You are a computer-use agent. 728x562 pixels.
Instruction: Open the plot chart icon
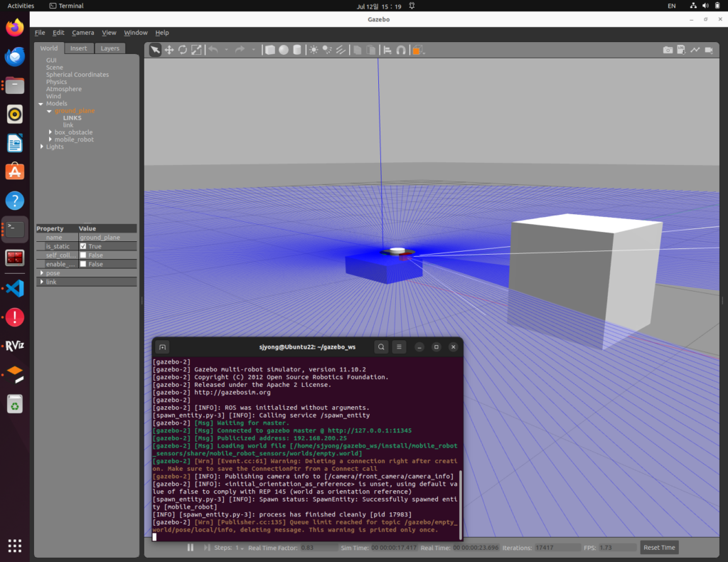(x=695, y=50)
